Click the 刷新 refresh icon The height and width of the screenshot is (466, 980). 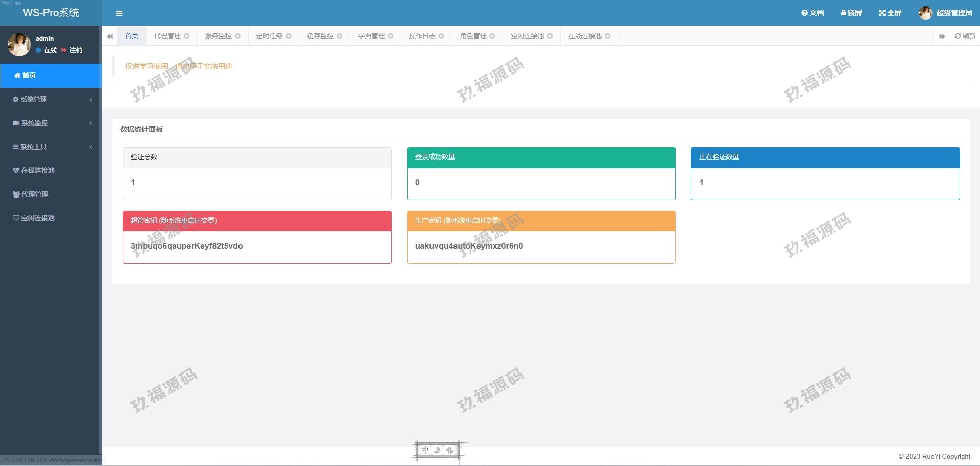click(x=958, y=36)
